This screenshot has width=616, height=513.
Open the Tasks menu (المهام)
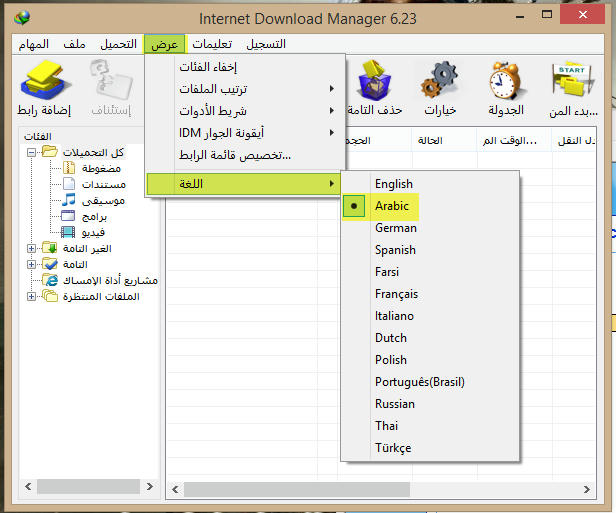33,44
